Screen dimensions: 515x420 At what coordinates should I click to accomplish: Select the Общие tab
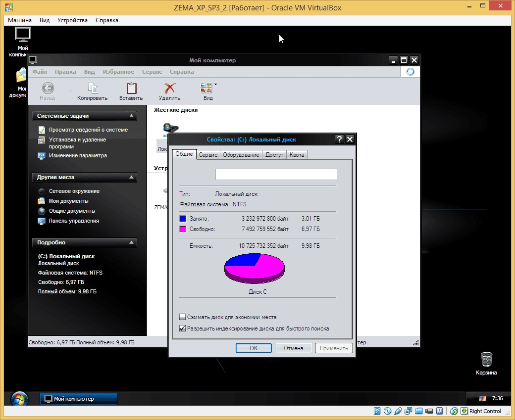coord(184,154)
